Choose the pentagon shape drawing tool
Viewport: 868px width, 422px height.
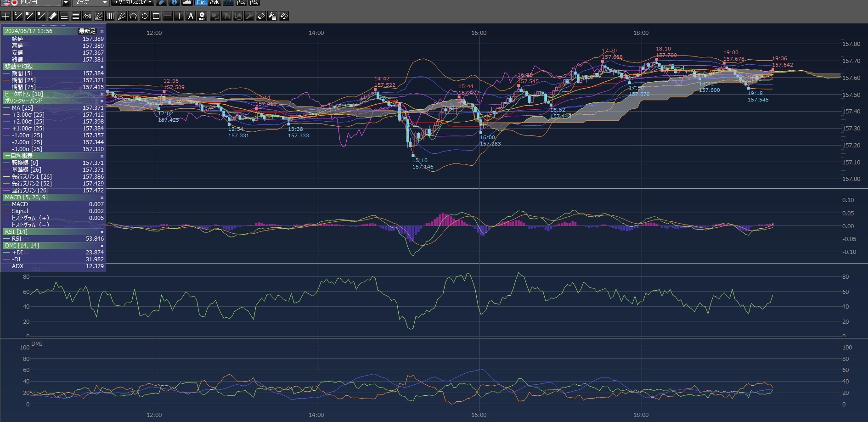(133, 17)
